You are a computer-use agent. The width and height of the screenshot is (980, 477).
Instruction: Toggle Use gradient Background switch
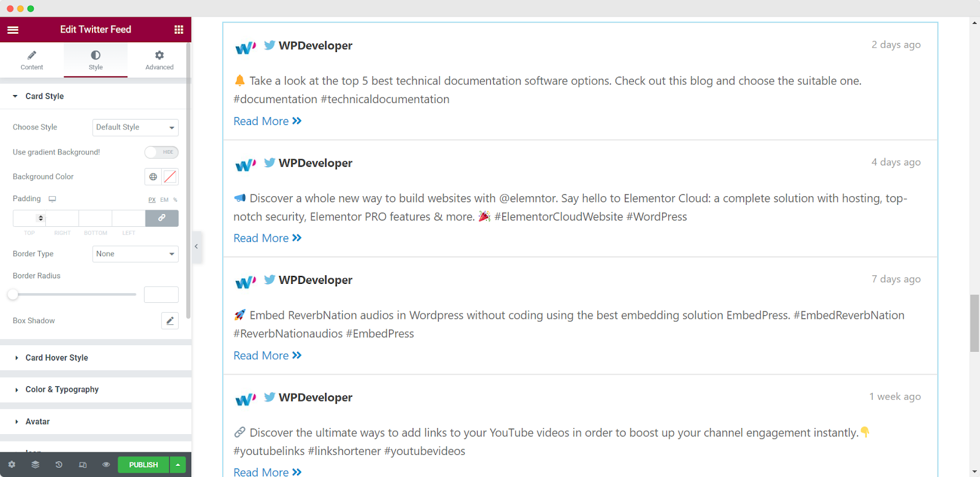coord(161,152)
